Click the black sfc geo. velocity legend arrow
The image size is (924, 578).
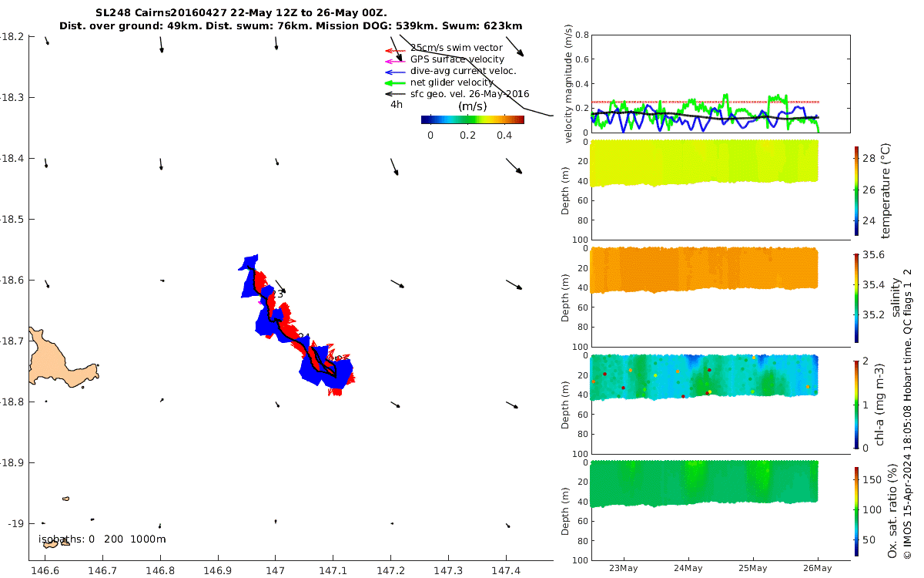(x=395, y=94)
